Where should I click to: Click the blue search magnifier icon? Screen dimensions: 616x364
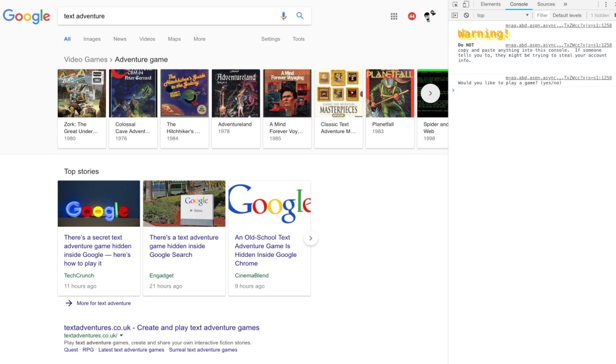(x=300, y=16)
